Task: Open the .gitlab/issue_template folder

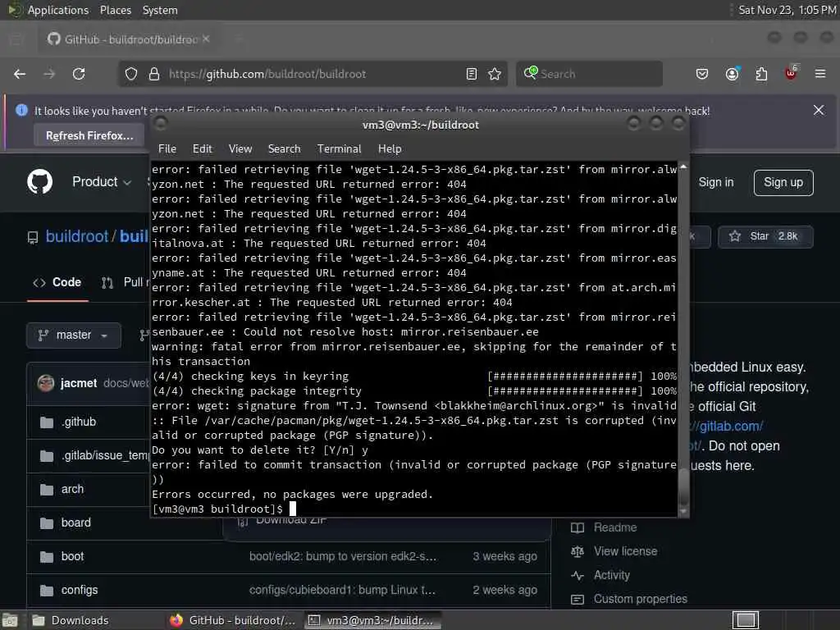Action: [x=105, y=456]
